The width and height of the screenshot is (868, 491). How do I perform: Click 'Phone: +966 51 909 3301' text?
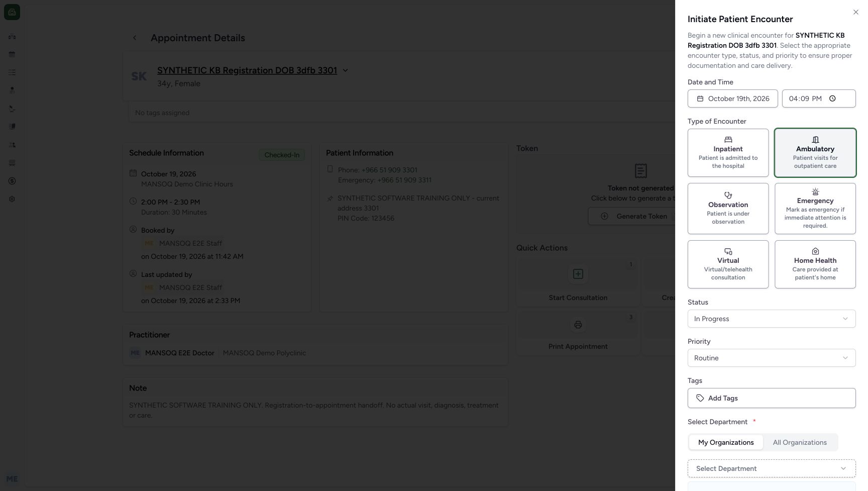pyautogui.click(x=378, y=170)
